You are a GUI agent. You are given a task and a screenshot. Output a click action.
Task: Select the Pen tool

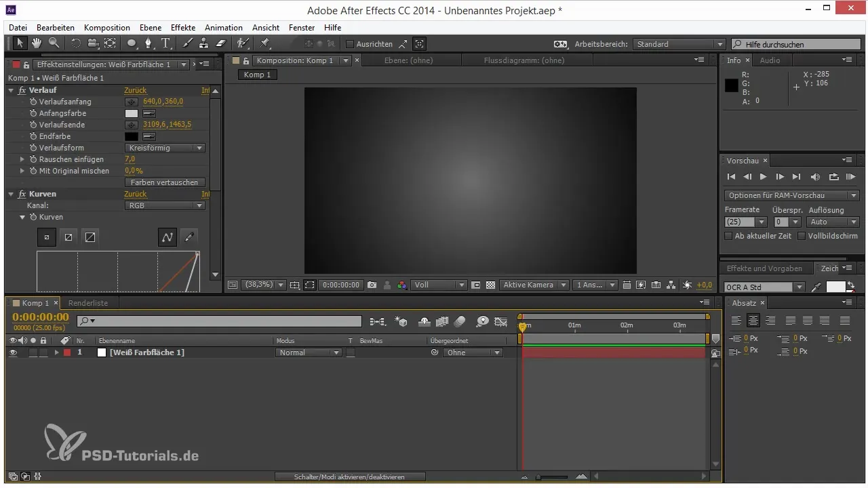pos(150,43)
